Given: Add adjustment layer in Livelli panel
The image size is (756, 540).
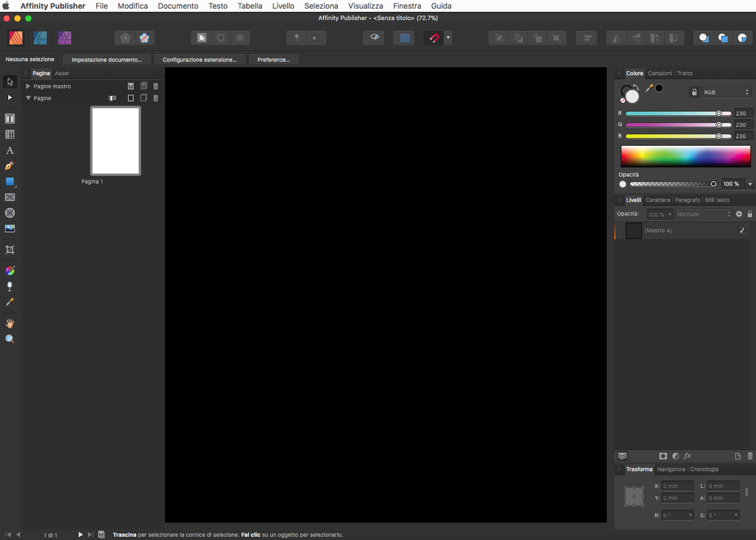Looking at the screenshot, I should pos(676,456).
